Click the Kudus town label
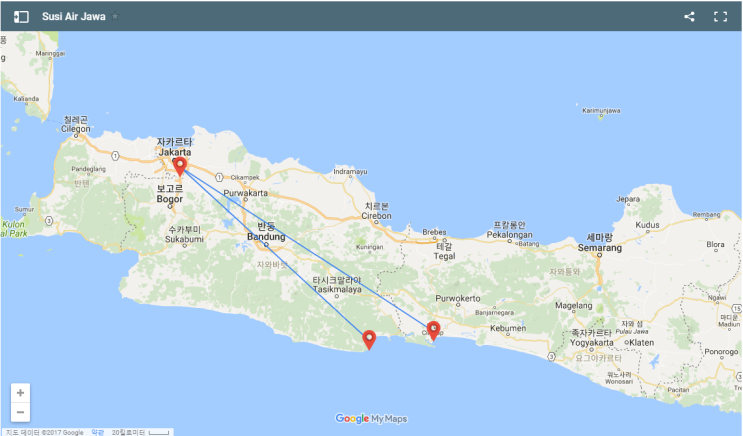 (x=647, y=225)
